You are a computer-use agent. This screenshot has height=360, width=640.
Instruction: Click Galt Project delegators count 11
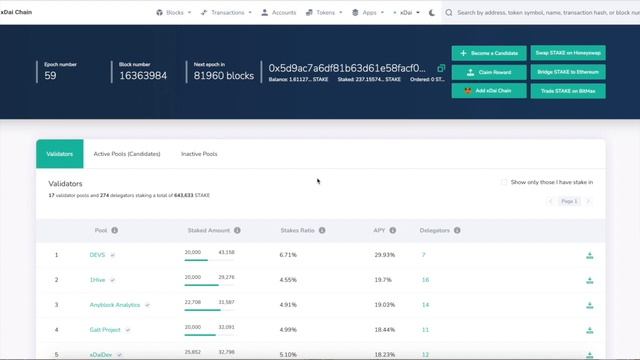(x=425, y=329)
